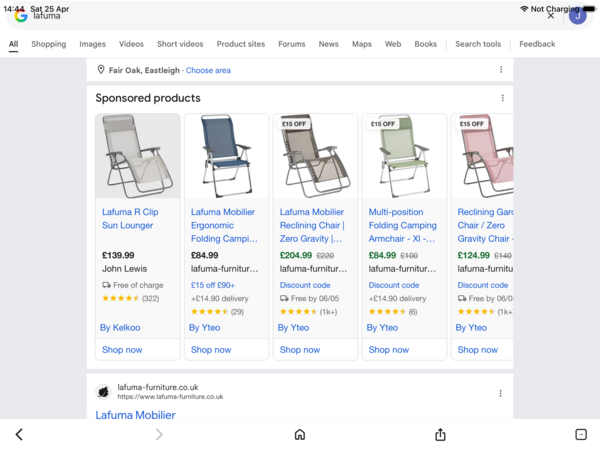Tap the Google logo icon

point(21,16)
